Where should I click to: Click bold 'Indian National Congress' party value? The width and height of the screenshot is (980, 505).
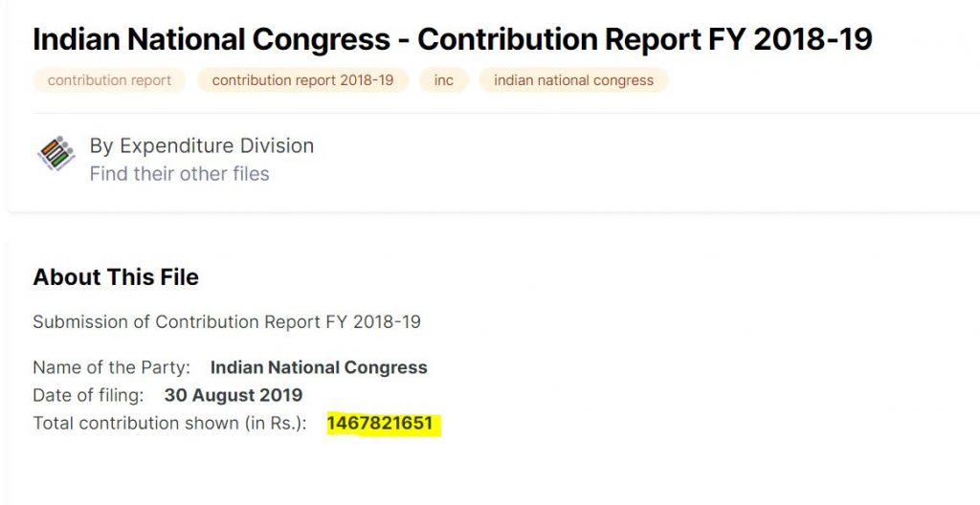[319, 367]
